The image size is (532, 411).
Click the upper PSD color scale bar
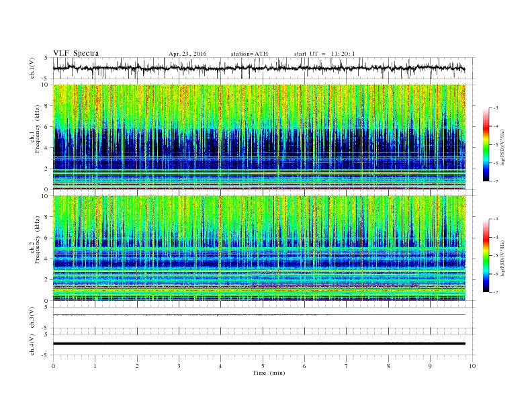pos(486,144)
